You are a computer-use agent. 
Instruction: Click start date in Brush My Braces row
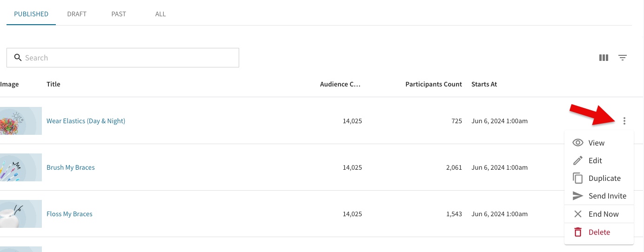point(500,167)
